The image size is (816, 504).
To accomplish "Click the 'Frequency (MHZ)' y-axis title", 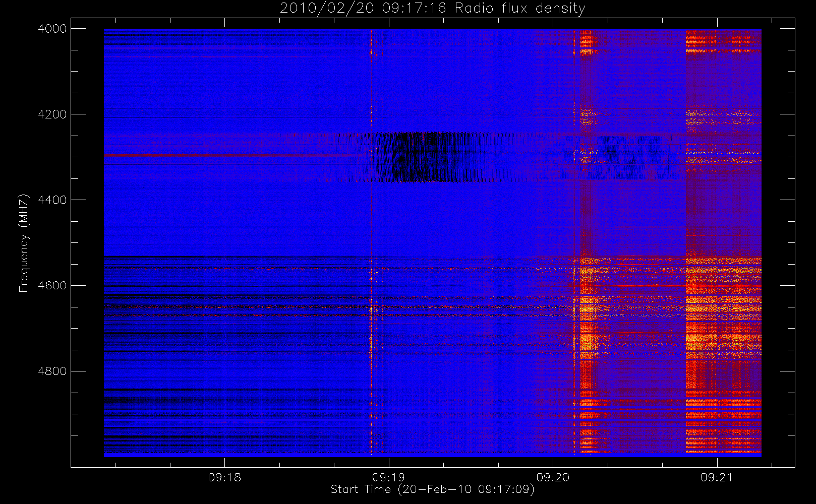I will tap(24, 243).
